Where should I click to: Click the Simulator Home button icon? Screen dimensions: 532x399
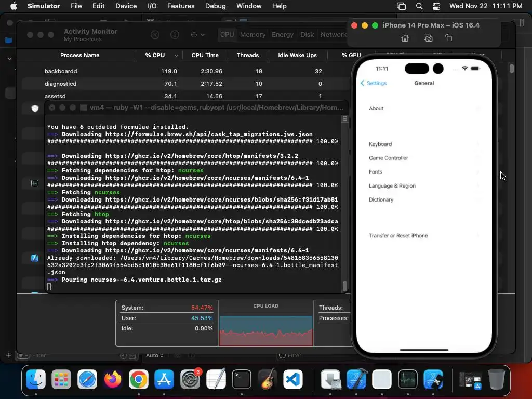(x=405, y=38)
